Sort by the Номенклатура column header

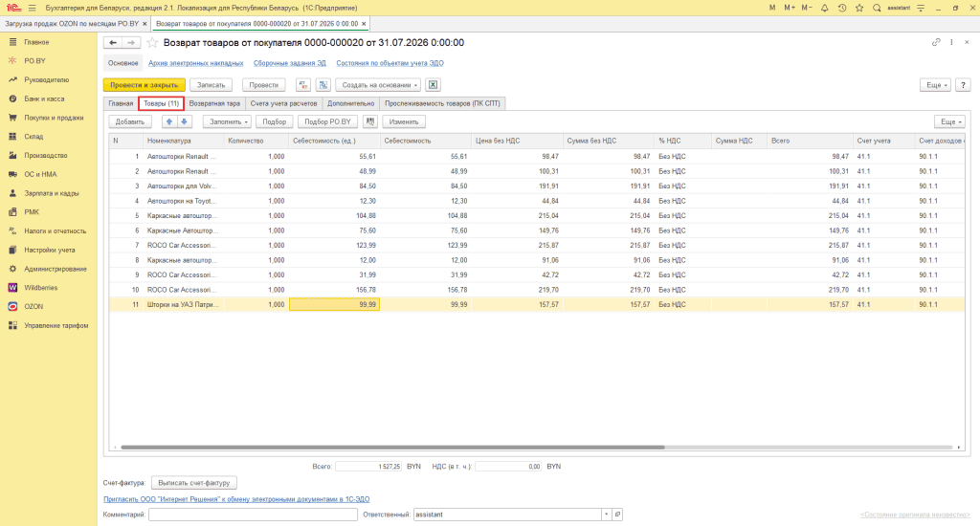pyautogui.click(x=183, y=142)
